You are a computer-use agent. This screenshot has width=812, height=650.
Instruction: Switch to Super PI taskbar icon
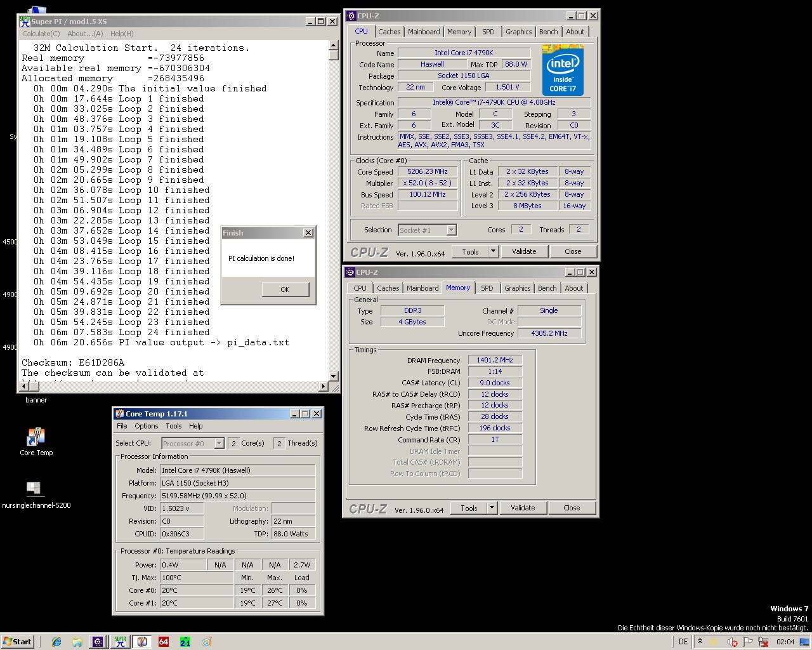coord(120,642)
